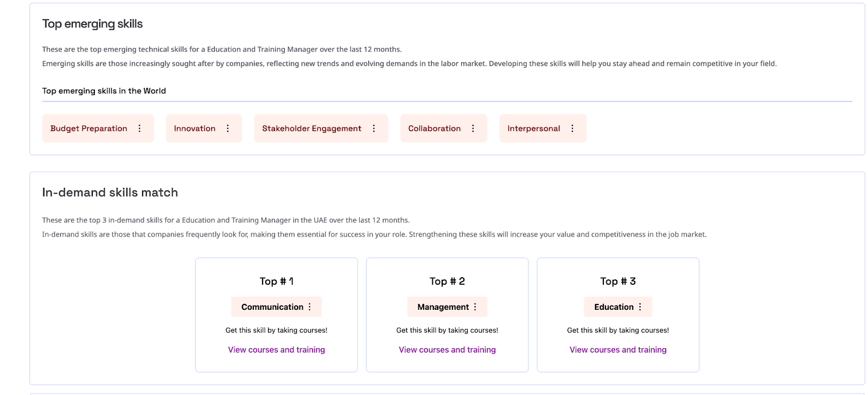
Task: Select the Communication skill label
Action: click(272, 307)
